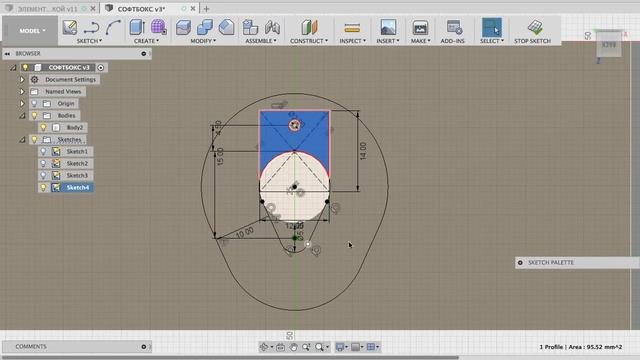The height and width of the screenshot is (360, 640).
Task: Click the Select tool icon
Action: (492, 27)
